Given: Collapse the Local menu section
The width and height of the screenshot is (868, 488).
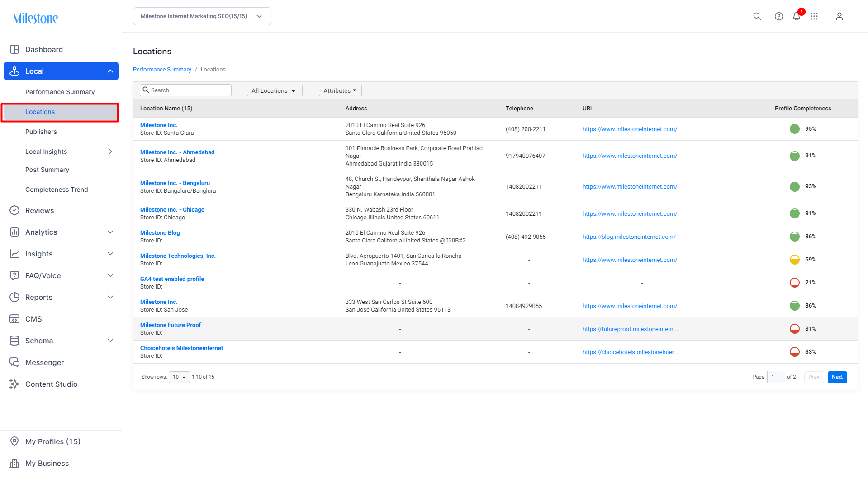Looking at the screenshot, I should click(x=110, y=71).
